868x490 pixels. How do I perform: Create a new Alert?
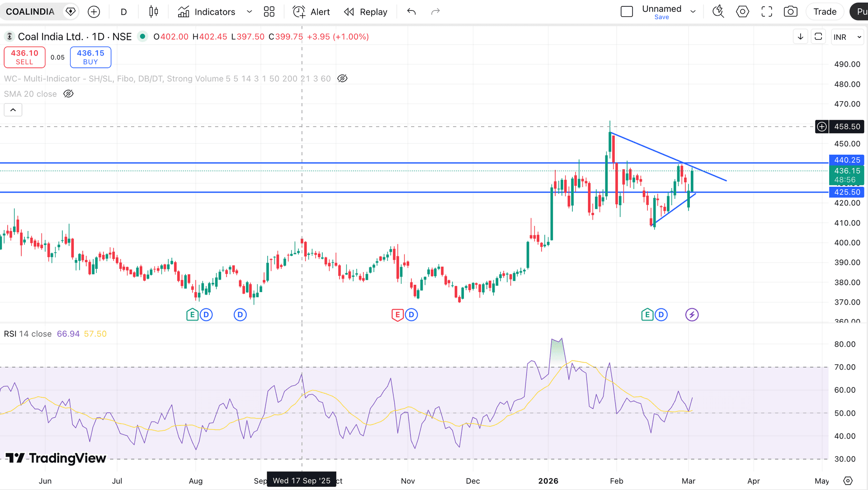[311, 12]
